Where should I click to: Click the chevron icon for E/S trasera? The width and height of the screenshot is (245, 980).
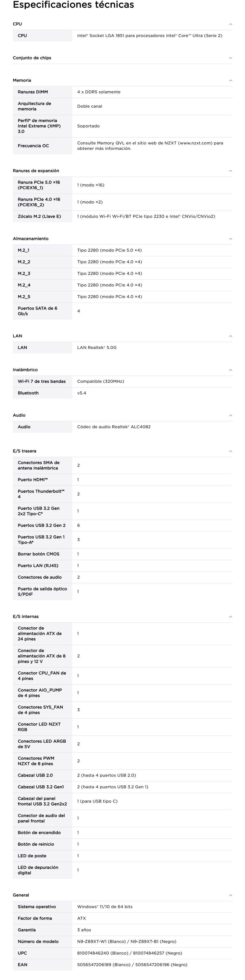230,451
